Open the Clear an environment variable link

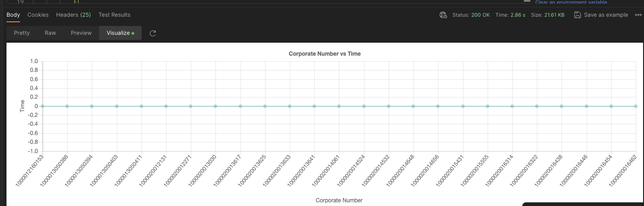point(571,2)
